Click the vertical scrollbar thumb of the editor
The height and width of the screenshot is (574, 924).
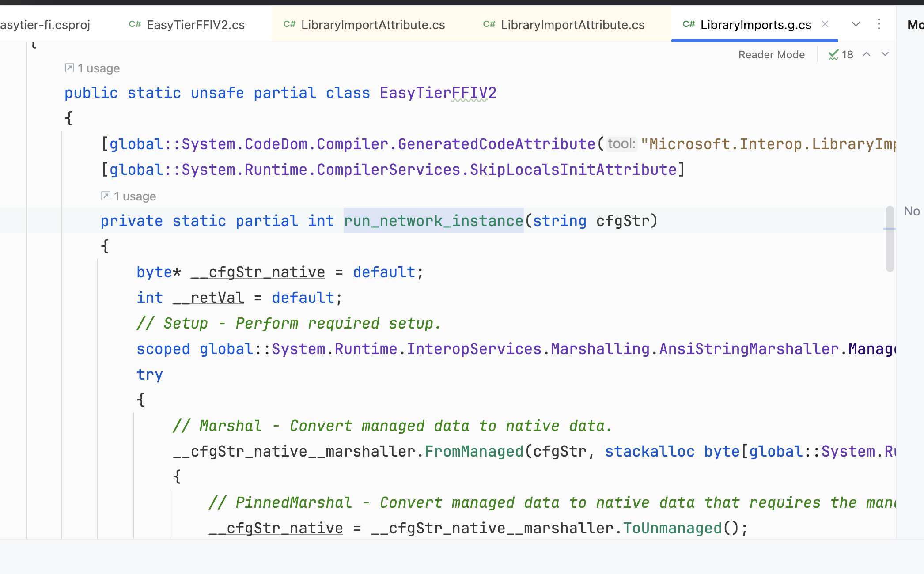tap(890, 238)
